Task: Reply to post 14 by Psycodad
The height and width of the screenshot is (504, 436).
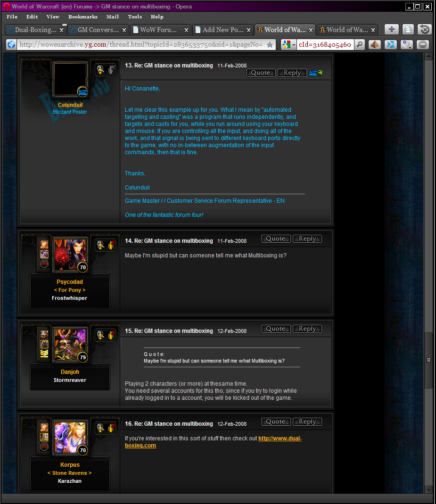Action: click(x=307, y=239)
